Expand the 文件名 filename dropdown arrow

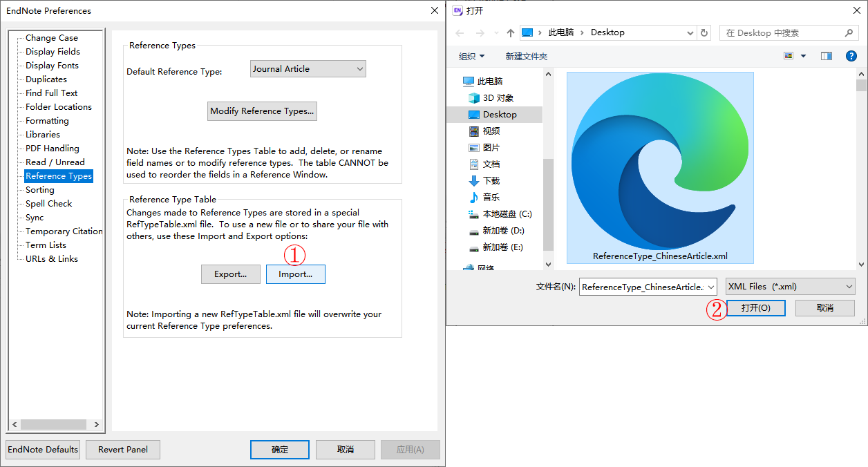pyautogui.click(x=711, y=287)
